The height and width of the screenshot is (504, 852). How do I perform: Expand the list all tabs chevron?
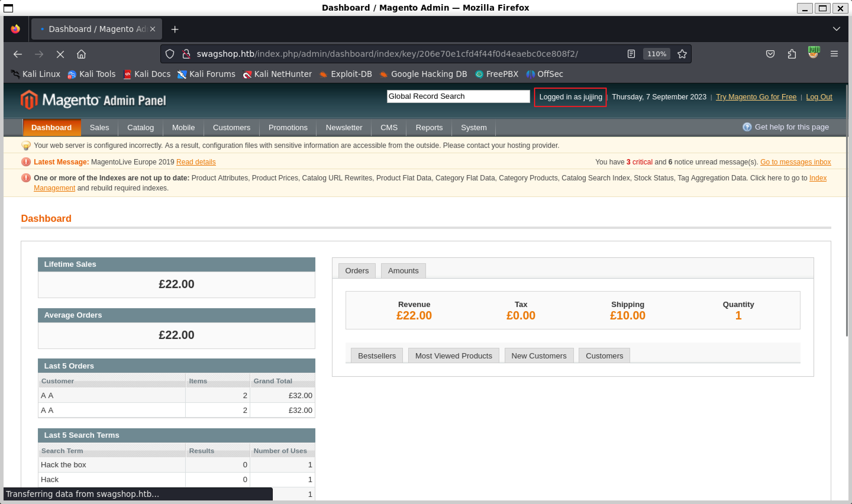[x=836, y=29]
